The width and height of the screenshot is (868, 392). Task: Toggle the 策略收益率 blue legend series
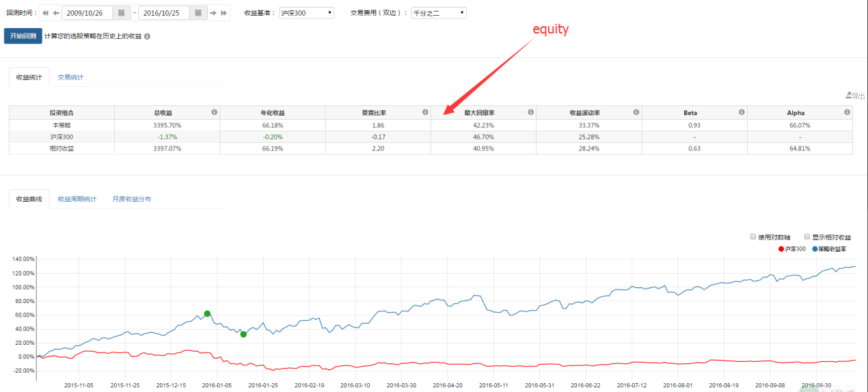tap(831, 248)
